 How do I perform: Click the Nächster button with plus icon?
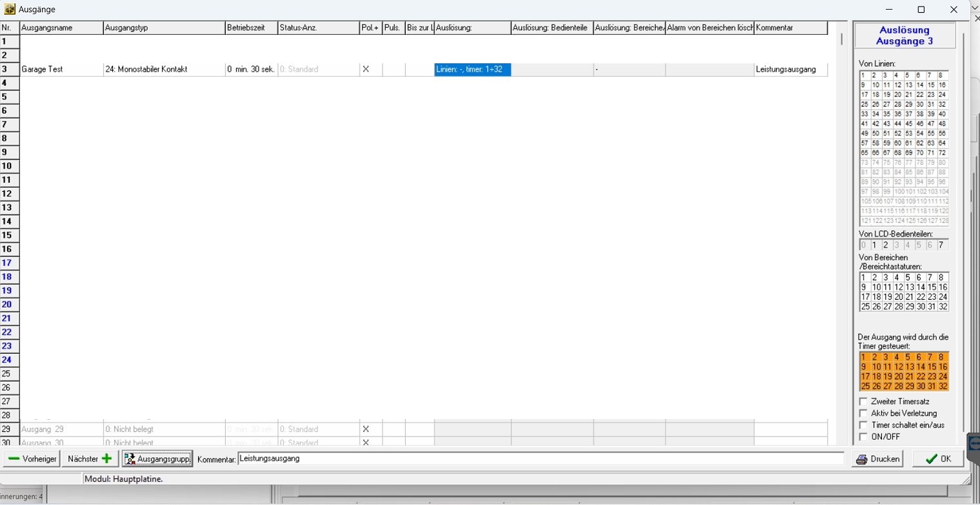coord(90,459)
